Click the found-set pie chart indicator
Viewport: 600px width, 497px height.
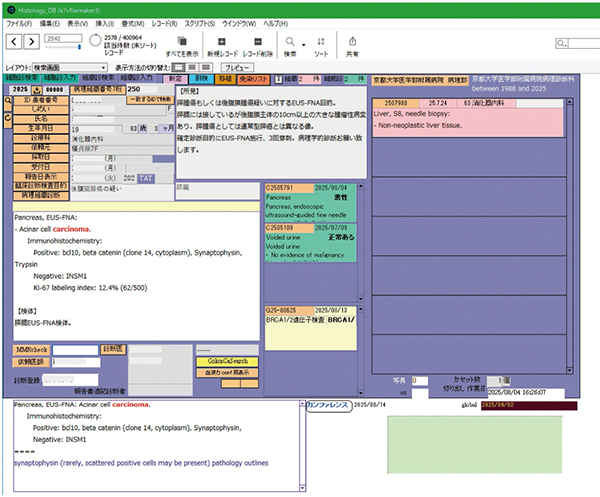[x=96, y=41]
